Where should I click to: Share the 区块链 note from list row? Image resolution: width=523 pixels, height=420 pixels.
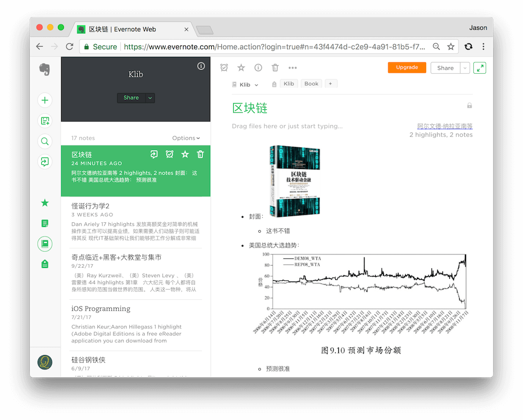pyautogui.click(x=154, y=154)
